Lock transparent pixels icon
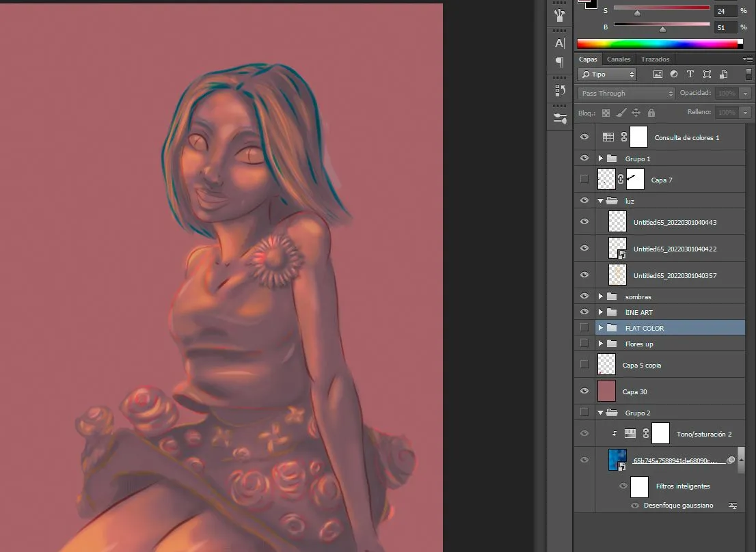The height and width of the screenshot is (552, 756). [606, 113]
